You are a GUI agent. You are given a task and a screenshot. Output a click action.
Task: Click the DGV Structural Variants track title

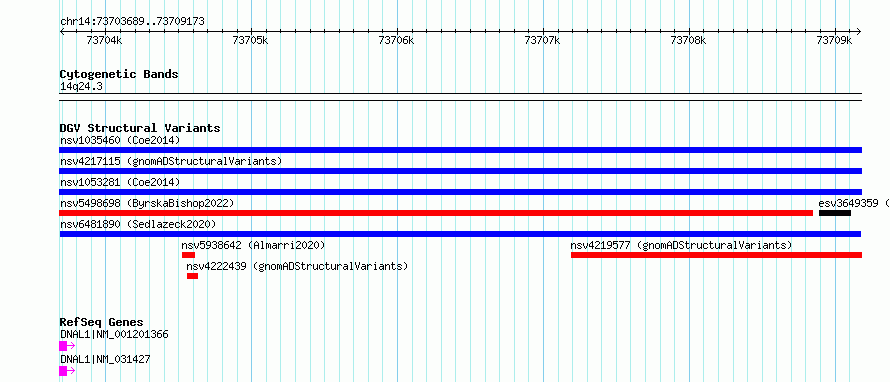pyautogui.click(x=140, y=128)
